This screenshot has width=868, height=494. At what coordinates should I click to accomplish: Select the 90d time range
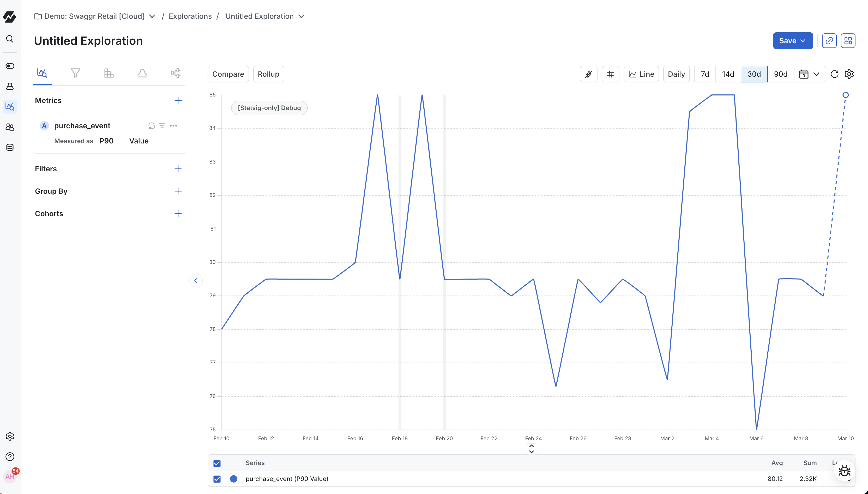[x=780, y=74]
